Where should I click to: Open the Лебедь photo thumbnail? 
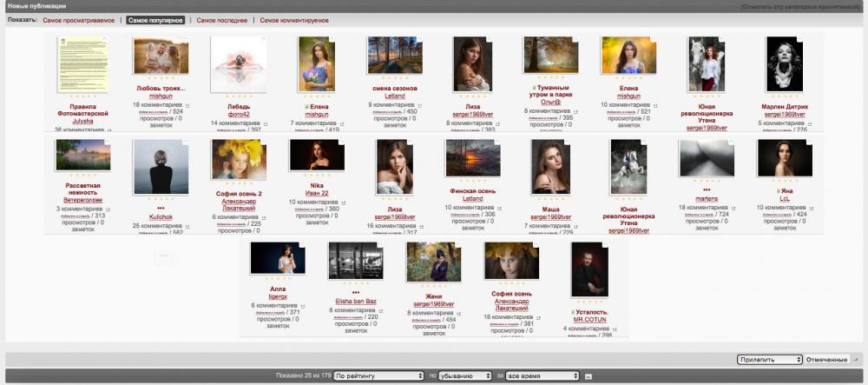(x=239, y=64)
